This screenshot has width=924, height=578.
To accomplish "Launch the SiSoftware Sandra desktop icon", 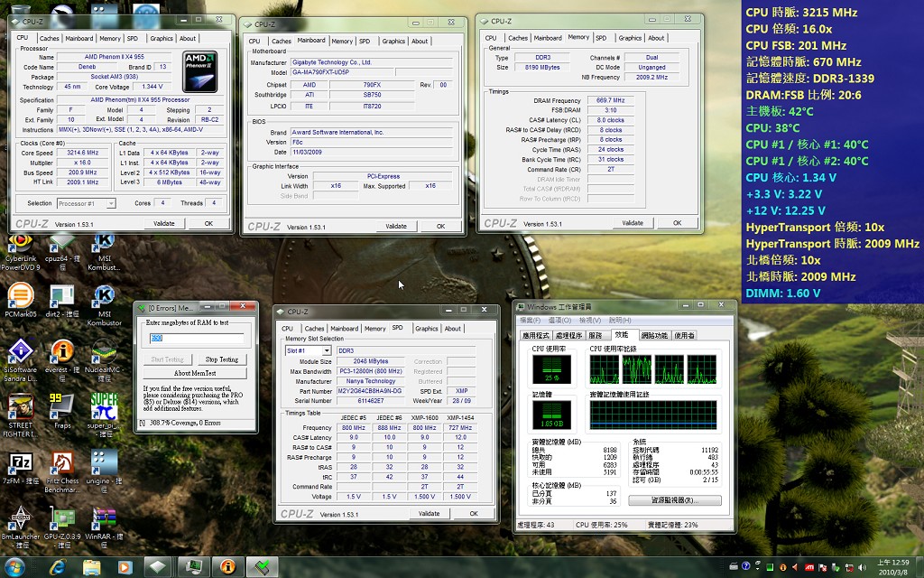I will 20,360.
